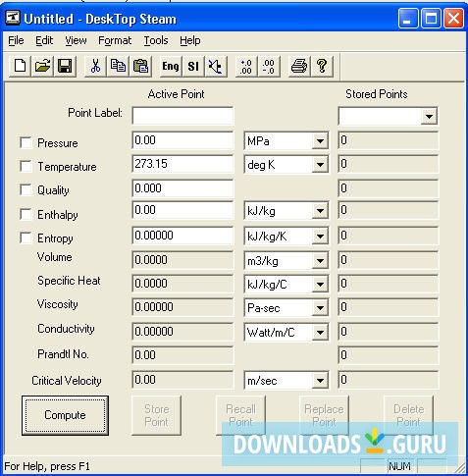Tick the Pressure checkbox
Screen dimensions: 468x476
pyautogui.click(x=26, y=142)
